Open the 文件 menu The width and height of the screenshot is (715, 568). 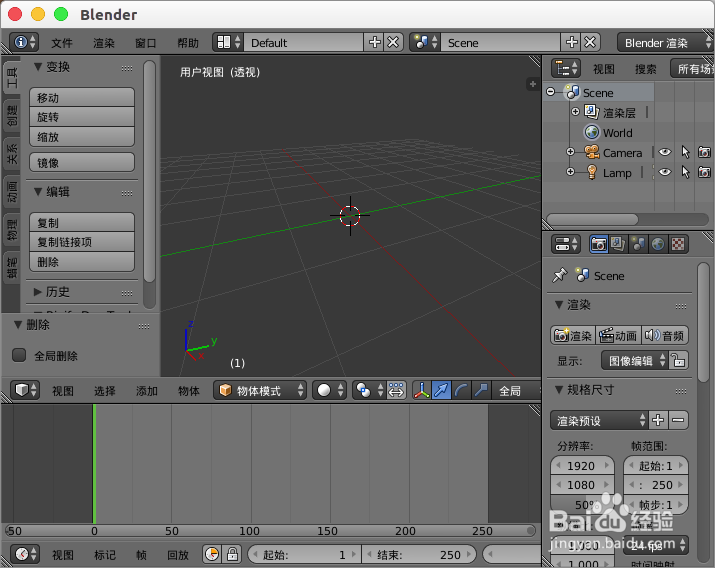coord(62,43)
